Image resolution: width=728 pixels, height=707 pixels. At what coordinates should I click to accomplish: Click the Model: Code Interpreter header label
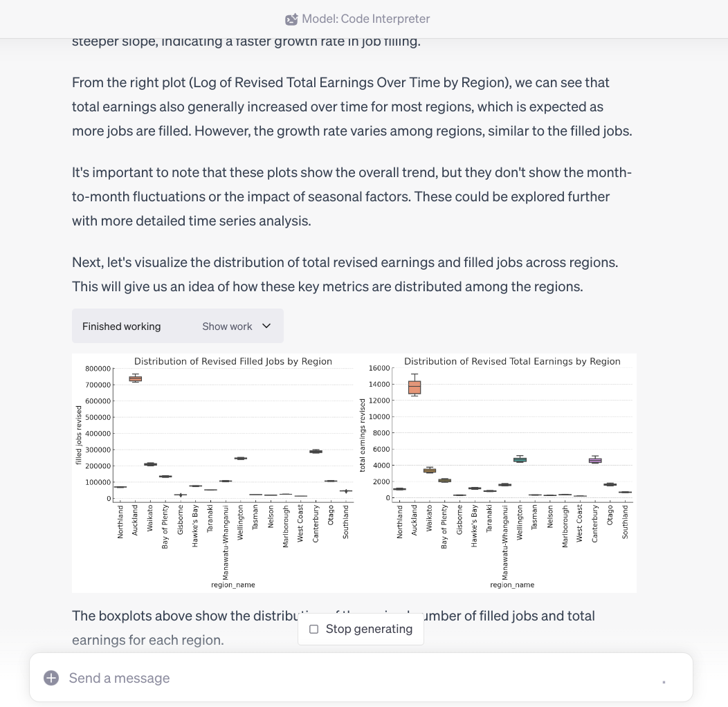pos(365,19)
